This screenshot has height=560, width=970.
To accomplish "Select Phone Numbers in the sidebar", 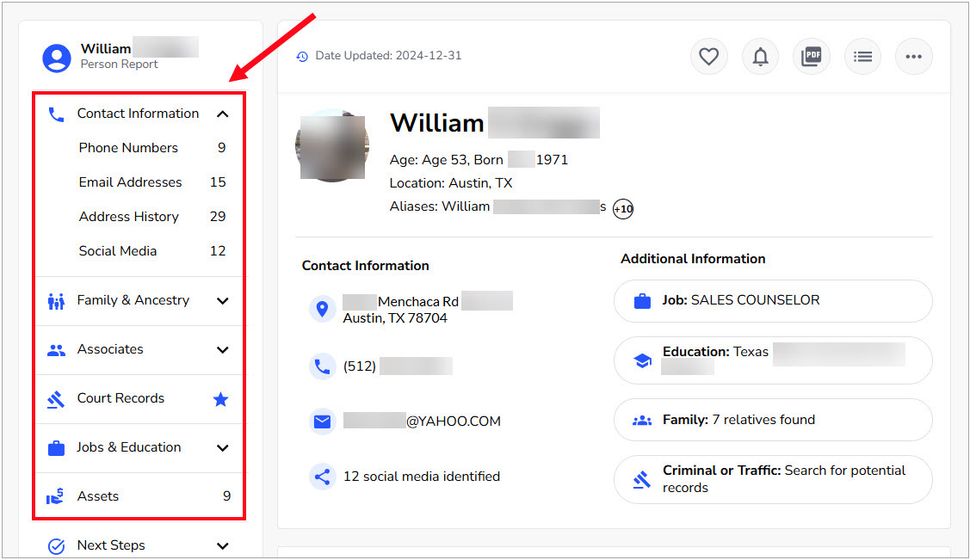I will (127, 147).
